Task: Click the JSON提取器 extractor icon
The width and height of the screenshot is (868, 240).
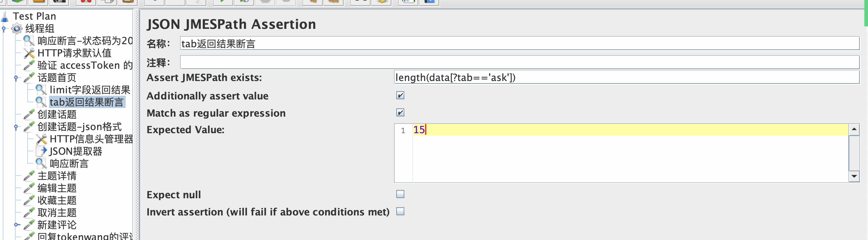Action: [41, 151]
